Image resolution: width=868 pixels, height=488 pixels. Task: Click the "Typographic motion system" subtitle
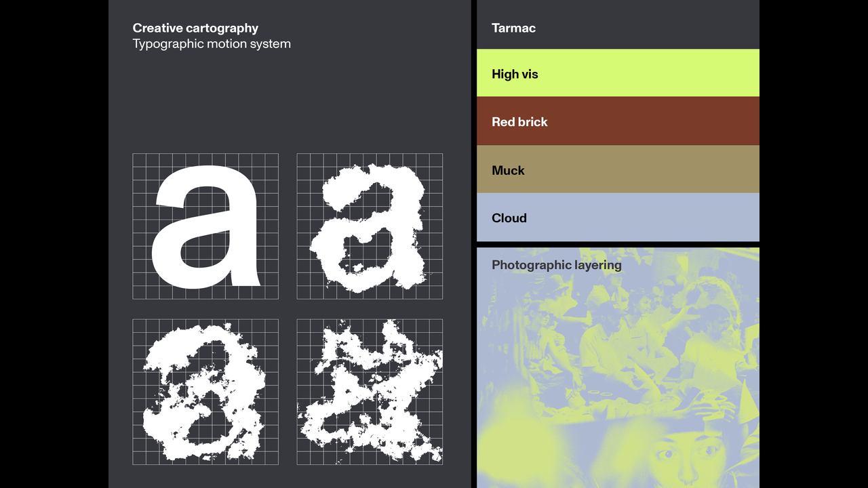pos(212,44)
